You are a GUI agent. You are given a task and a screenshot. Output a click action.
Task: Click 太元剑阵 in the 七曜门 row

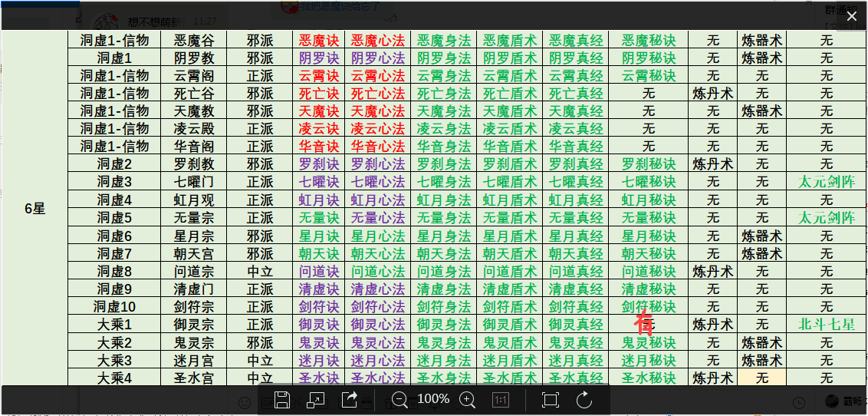click(x=827, y=182)
